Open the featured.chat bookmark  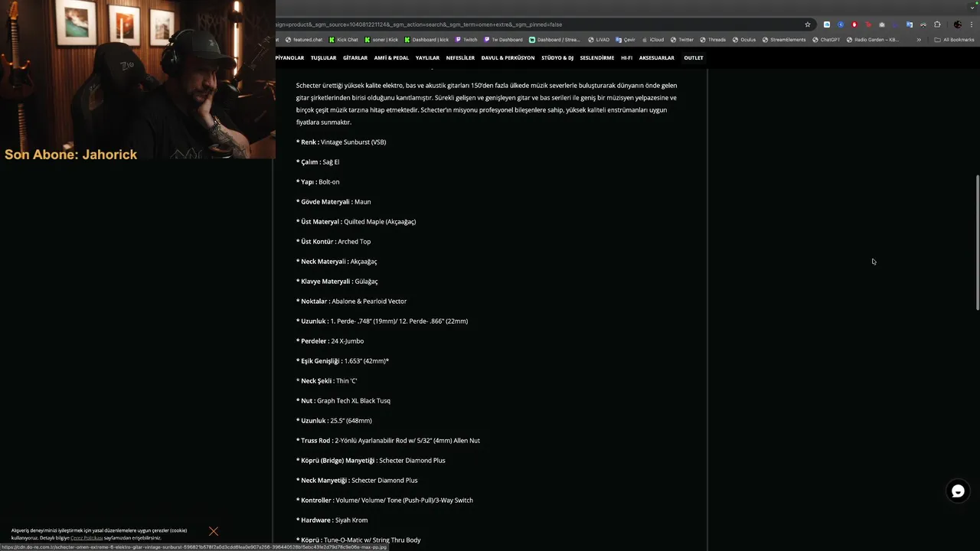303,40
